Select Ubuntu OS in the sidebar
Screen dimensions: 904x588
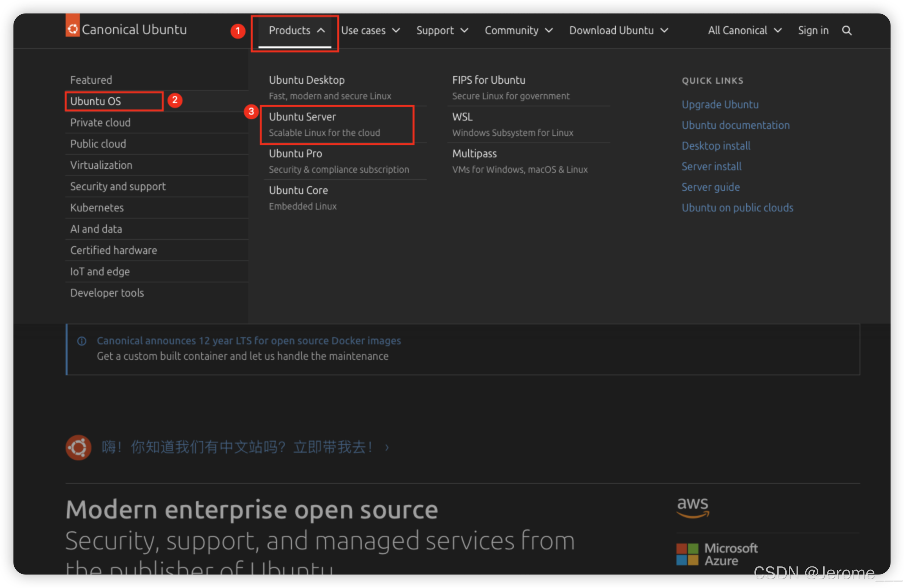pos(96,101)
